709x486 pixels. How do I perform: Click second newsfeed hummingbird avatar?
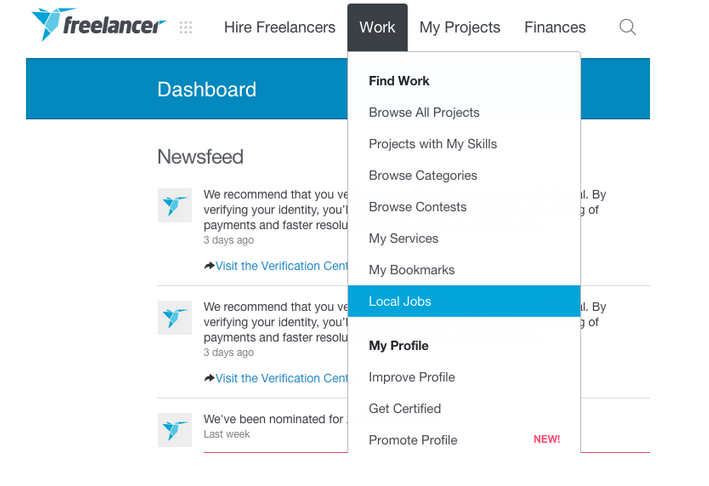pyautogui.click(x=175, y=317)
